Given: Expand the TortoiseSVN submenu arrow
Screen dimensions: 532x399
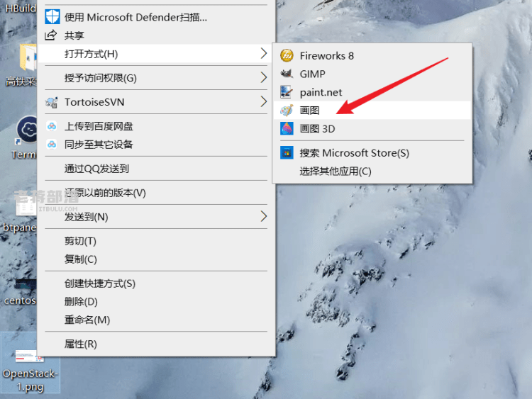Looking at the screenshot, I should pos(264,101).
